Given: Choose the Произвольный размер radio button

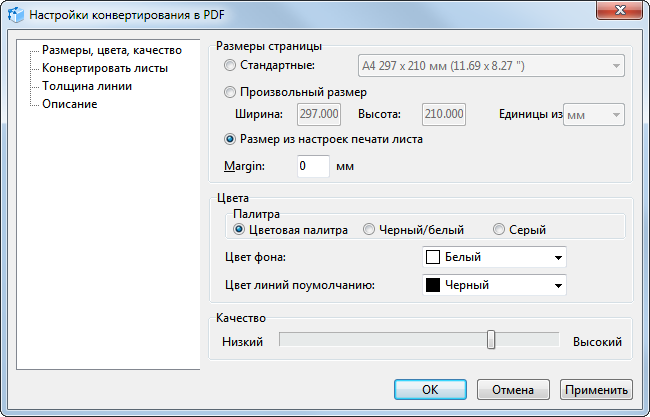Looking at the screenshot, I should tap(231, 92).
